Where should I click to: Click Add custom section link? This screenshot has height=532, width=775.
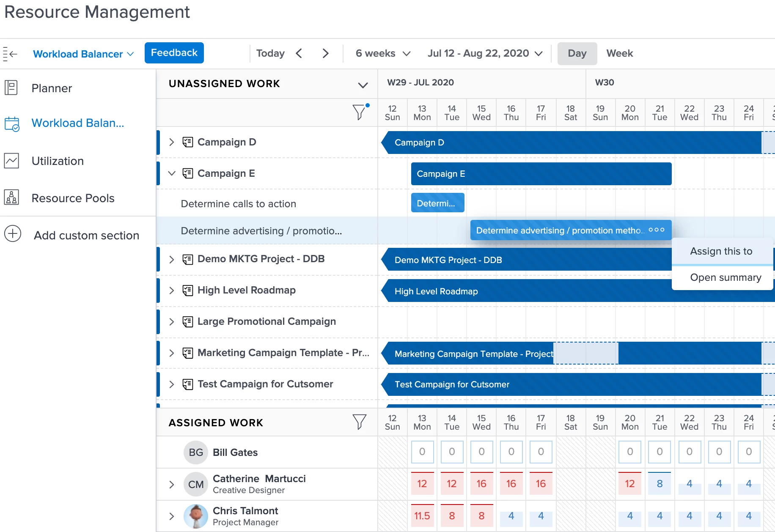pyautogui.click(x=86, y=235)
